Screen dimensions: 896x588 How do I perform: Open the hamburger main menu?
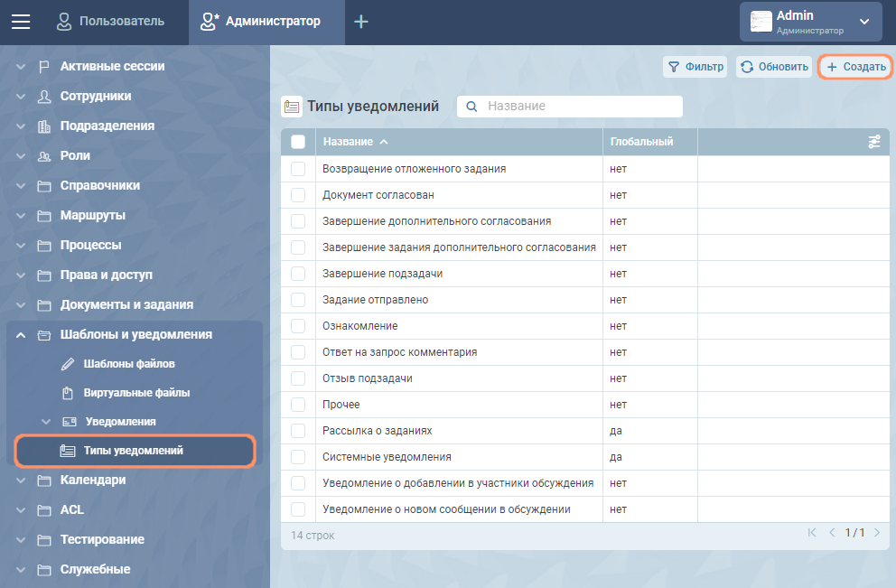21,22
